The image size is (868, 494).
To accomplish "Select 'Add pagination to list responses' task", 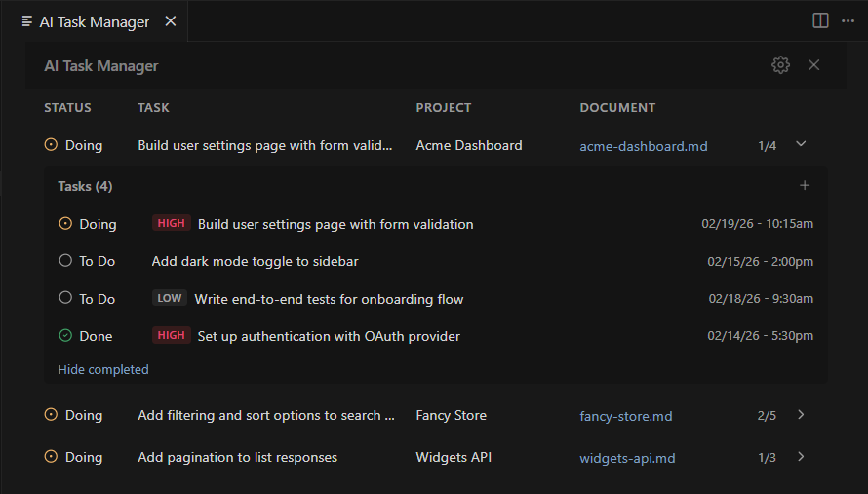I will click(x=238, y=458).
